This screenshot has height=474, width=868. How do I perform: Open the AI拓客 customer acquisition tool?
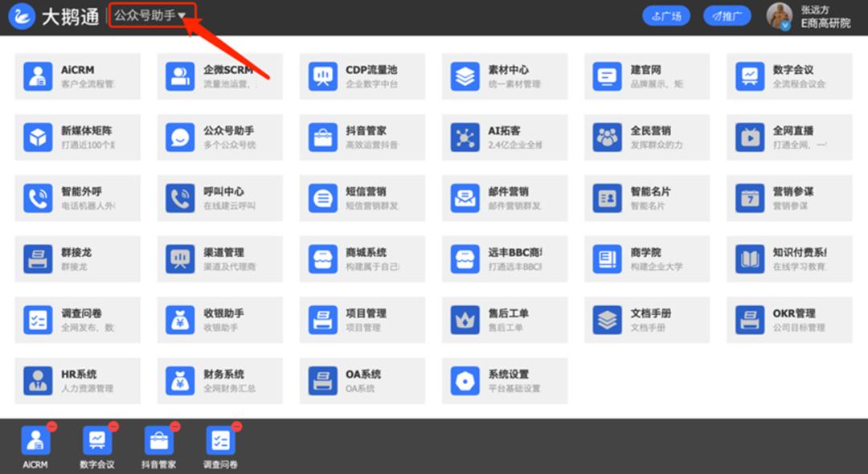point(504,137)
